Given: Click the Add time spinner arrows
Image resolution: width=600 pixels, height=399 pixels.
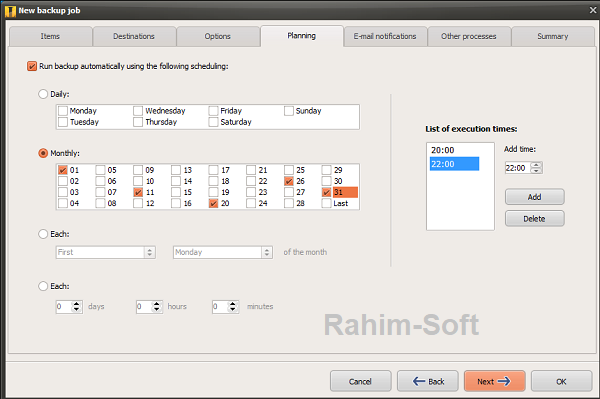Looking at the screenshot, I should pyautogui.click(x=536, y=168).
